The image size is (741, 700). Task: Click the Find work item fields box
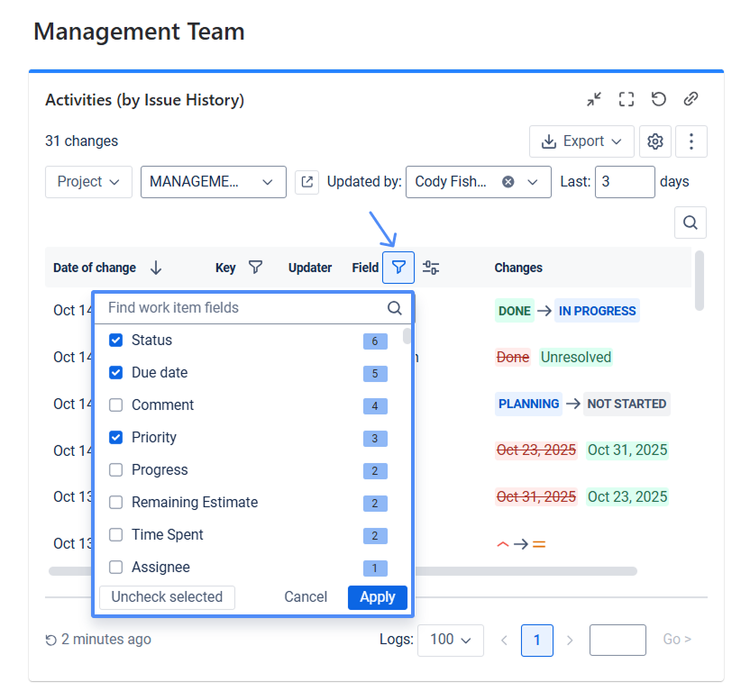tap(243, 308)
